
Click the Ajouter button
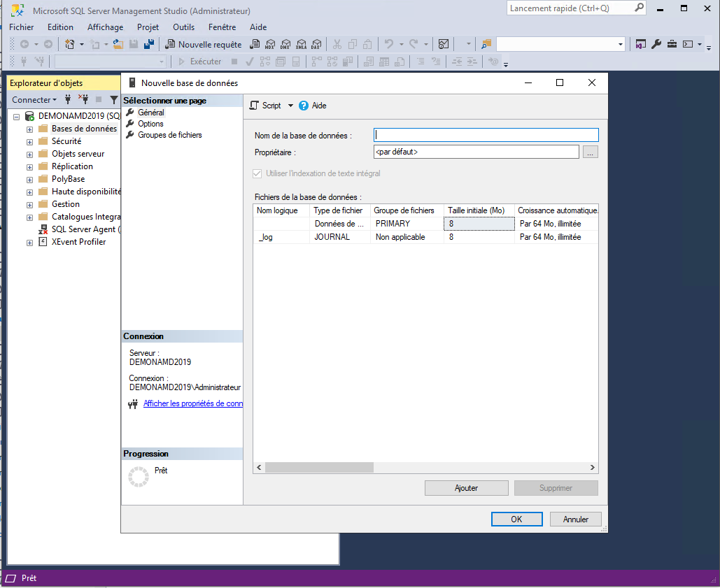coord(466,488)
